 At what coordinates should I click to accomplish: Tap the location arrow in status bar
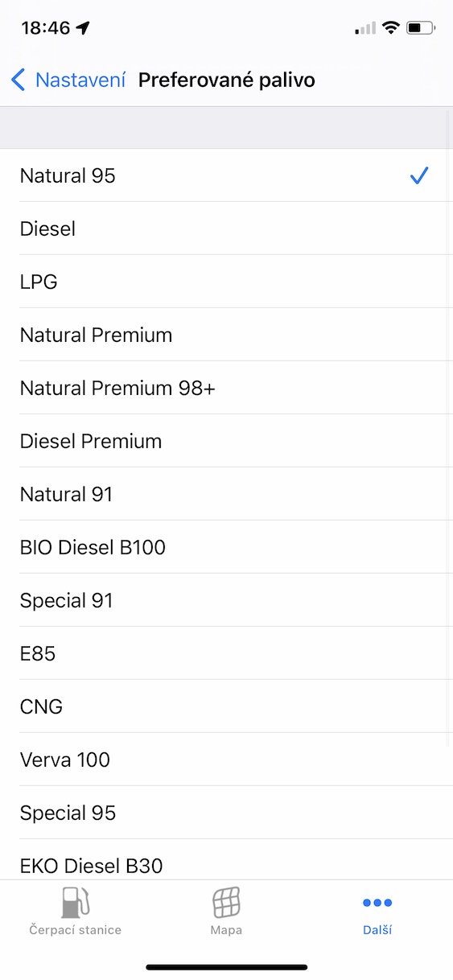point(83,28)
